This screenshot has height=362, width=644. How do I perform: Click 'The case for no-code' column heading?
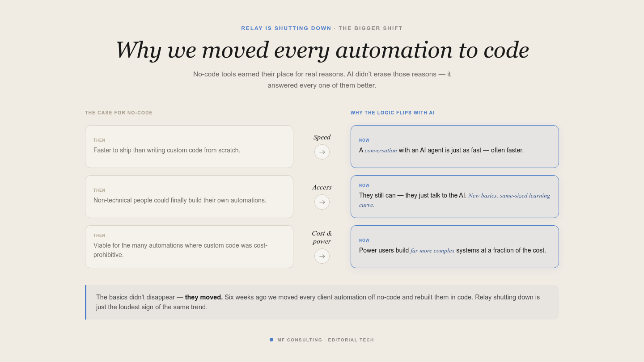119,113
